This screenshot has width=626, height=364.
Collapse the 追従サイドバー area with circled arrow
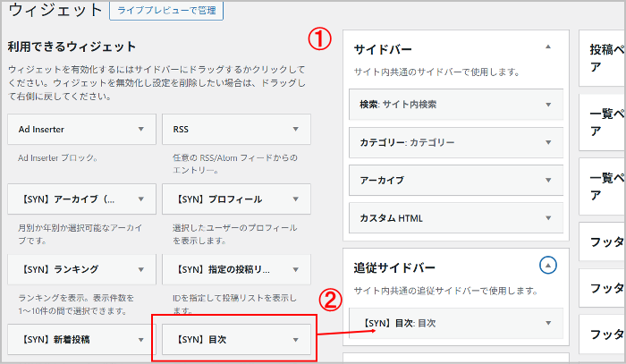click(x=548, y=265)
